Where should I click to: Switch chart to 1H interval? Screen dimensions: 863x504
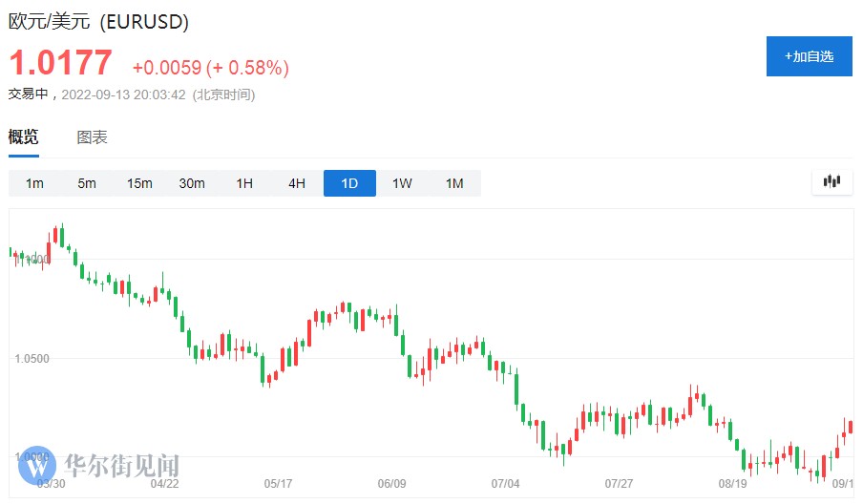[244, 183]
